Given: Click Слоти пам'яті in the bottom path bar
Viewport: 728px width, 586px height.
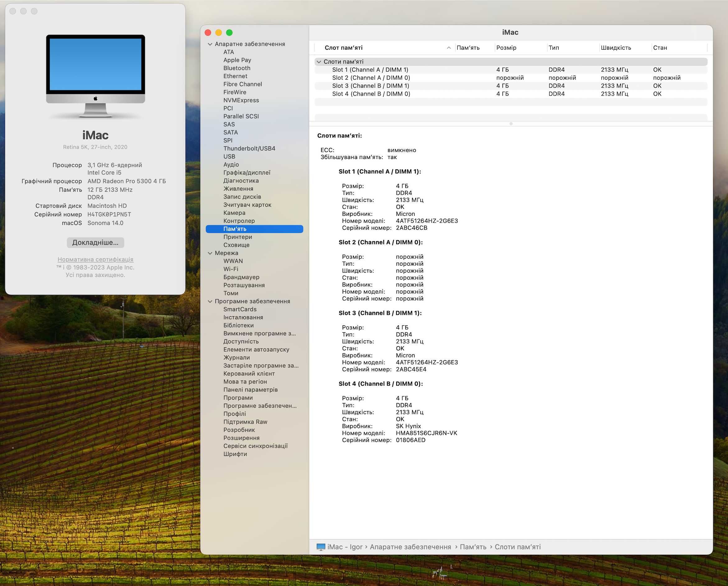Looking at the screenshot, I should [x=518, y=547].
